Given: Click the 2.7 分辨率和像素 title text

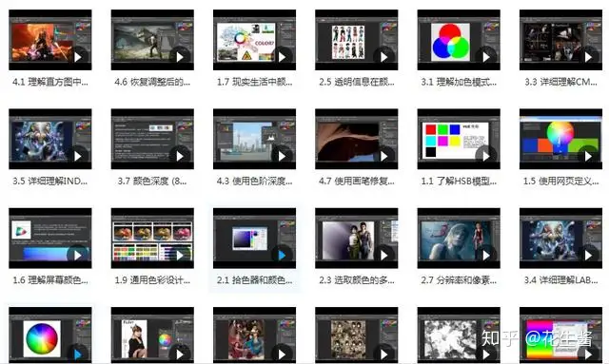Looking at the screenshot, I should [459, 280].
